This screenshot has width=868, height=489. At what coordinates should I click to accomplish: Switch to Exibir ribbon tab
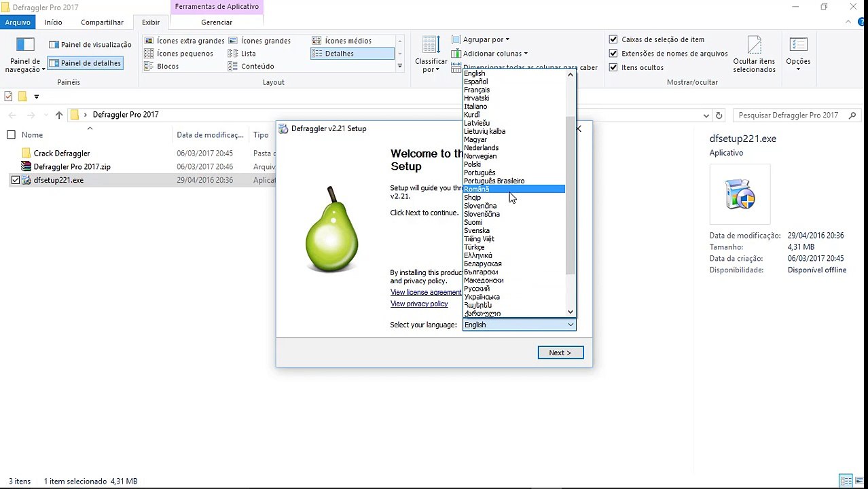click(151, 22)
